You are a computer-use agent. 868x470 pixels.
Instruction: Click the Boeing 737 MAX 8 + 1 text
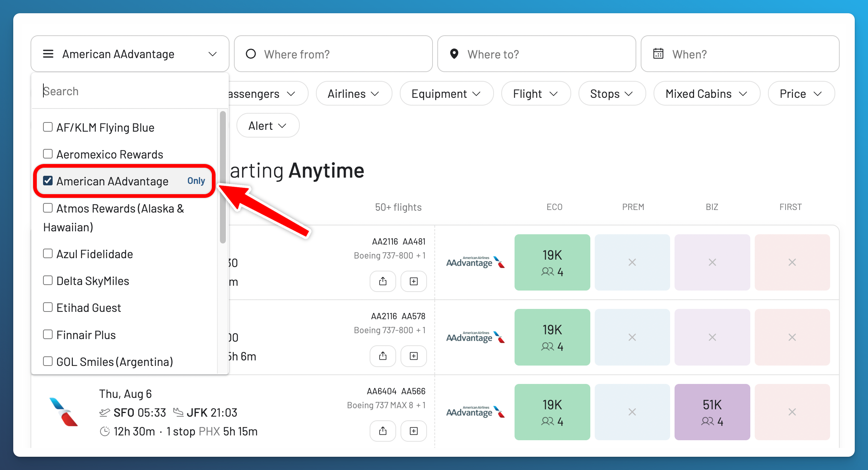point(386,405)
